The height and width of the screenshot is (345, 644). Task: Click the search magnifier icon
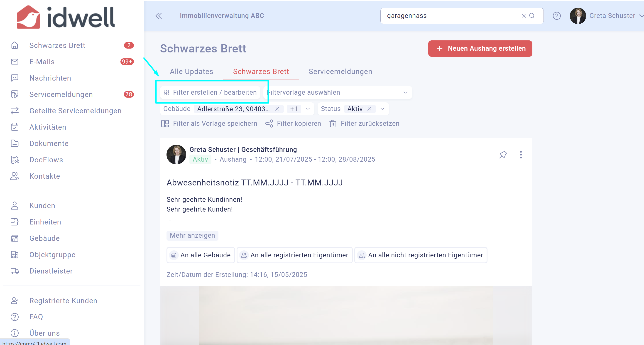tap(532, 16)
